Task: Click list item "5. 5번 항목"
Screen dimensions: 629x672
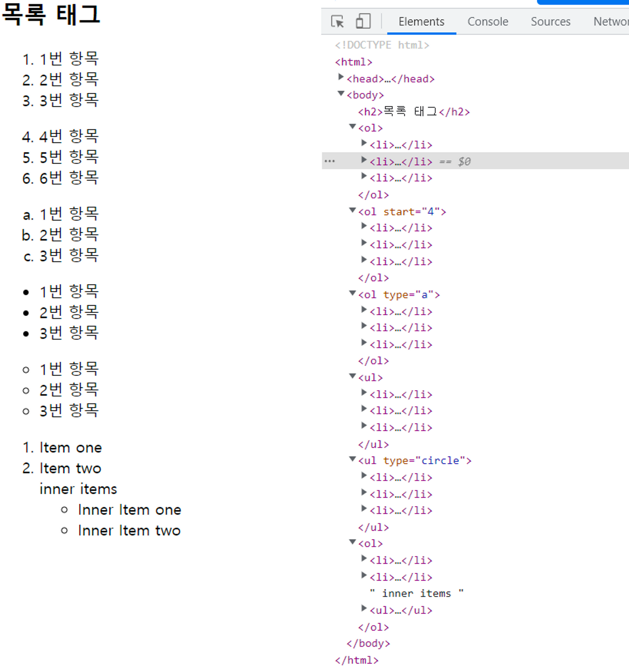Action: tap(60, 157)
